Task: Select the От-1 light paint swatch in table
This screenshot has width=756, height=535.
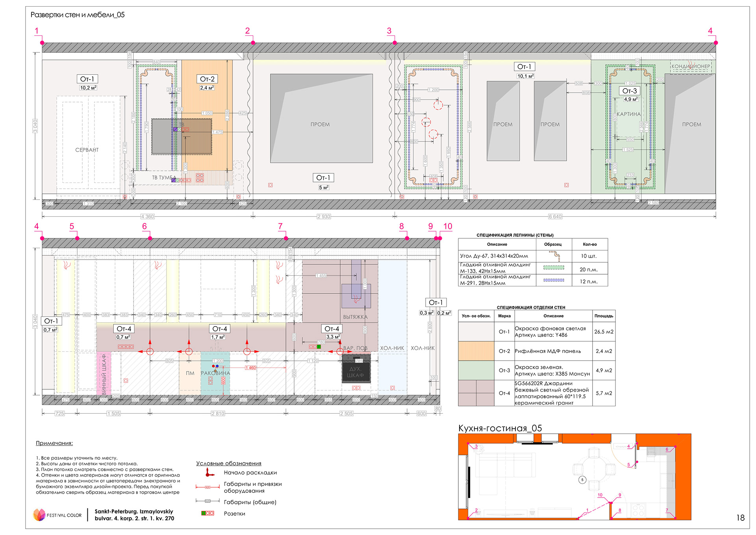Action: coord(476,332)
